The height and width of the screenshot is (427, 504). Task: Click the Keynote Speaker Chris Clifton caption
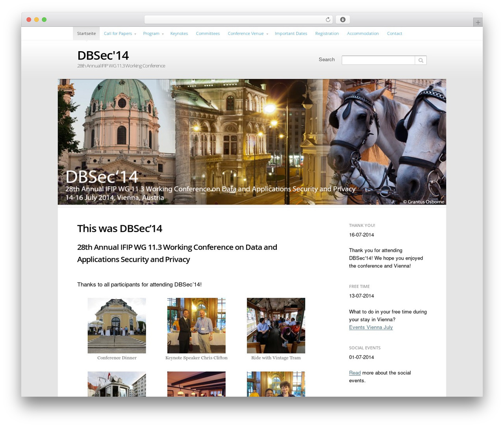pos(196,358)
